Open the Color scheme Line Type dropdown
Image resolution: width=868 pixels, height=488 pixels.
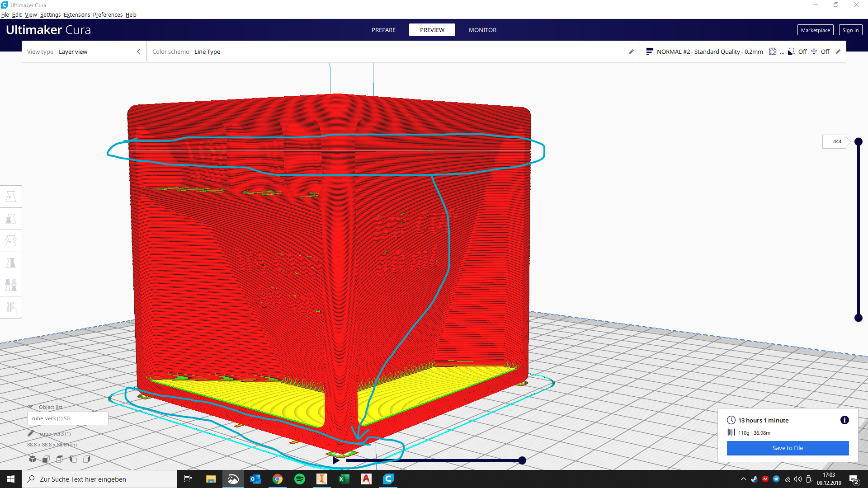207,52
